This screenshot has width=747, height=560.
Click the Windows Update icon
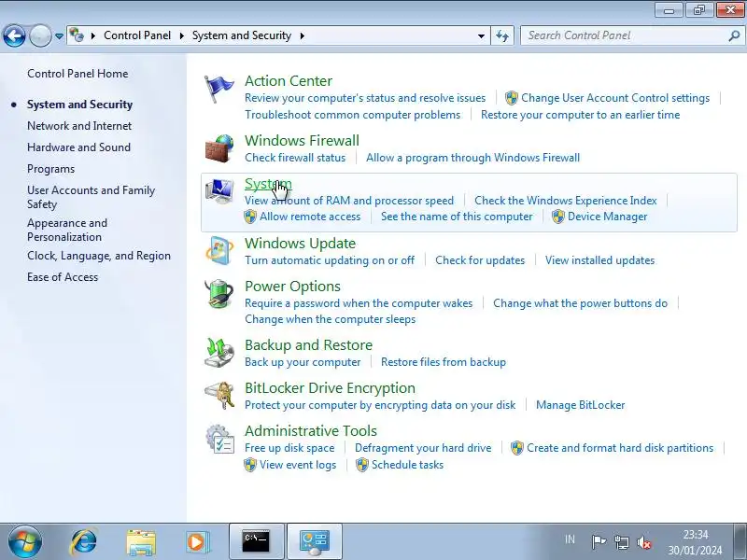(219, 250)
